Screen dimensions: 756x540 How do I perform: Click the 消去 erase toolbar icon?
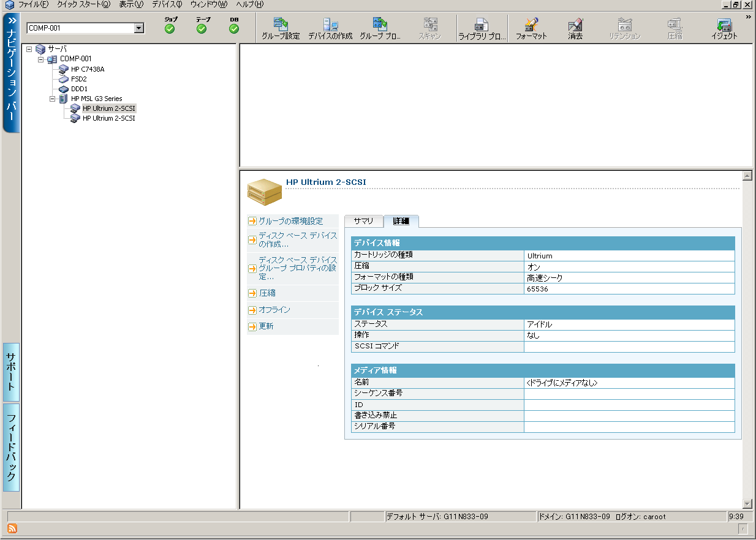tap(575, 29)
